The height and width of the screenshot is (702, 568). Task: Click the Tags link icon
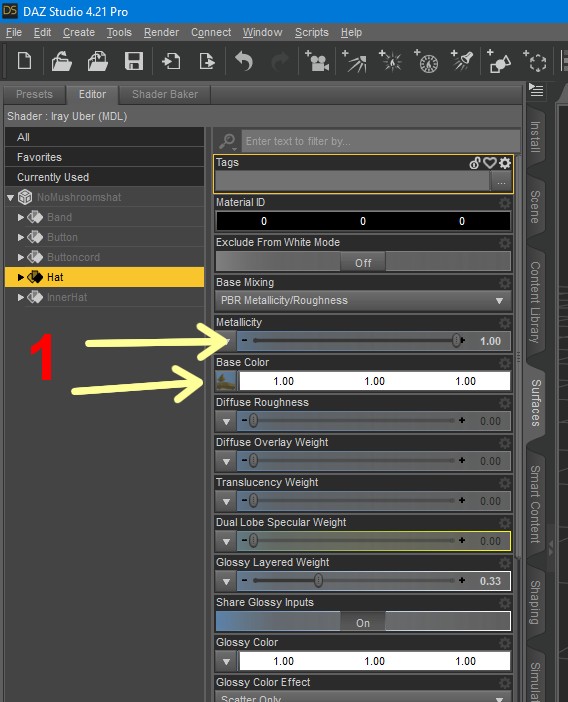click(x=474, y=163)
